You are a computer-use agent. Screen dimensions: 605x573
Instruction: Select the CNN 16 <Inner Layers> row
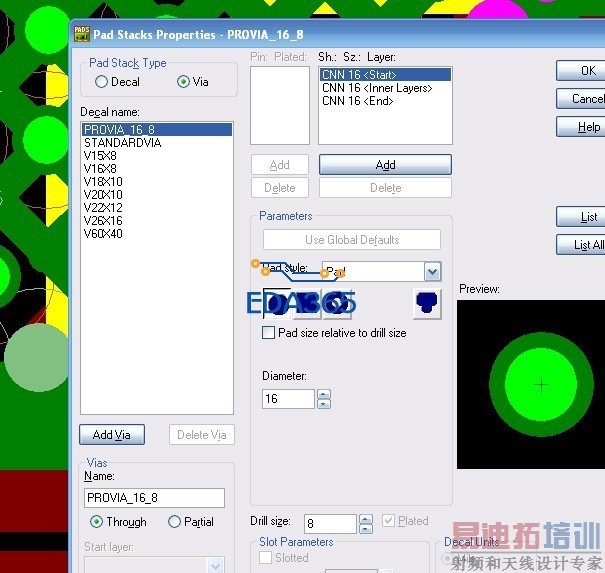click(x=385, y=88)
